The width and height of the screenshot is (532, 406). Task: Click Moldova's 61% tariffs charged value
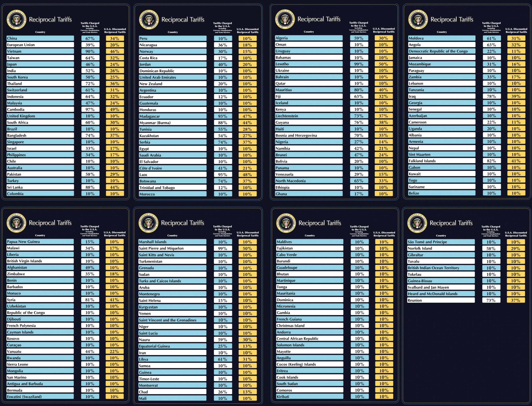[x=492, y=38]
